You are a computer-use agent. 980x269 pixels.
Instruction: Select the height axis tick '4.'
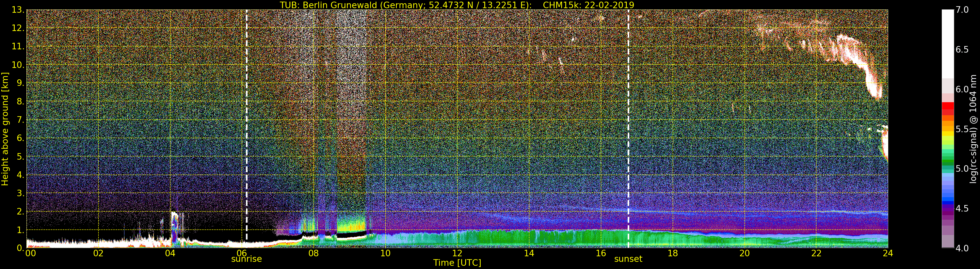tap(20, 175)
